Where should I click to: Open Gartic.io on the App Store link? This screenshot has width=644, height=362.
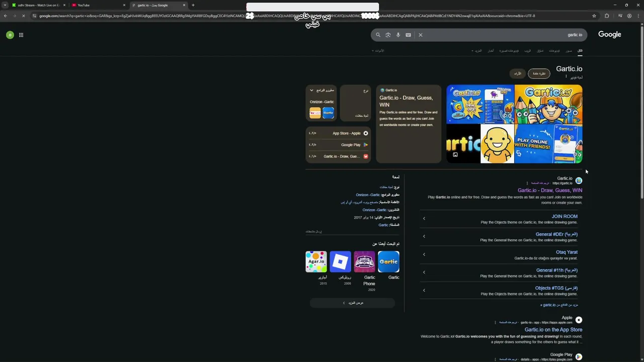tap(553, 330)
